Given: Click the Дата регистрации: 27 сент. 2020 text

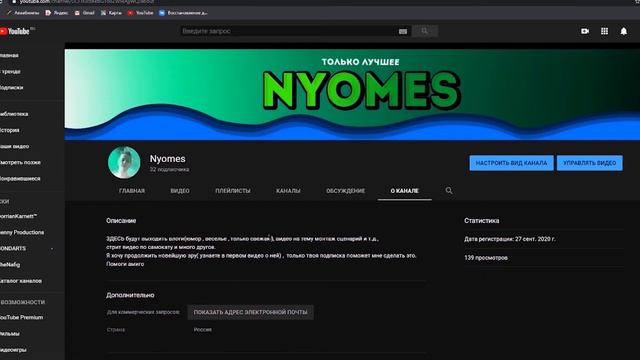Looking at the screenshot, I should (509, 239).
